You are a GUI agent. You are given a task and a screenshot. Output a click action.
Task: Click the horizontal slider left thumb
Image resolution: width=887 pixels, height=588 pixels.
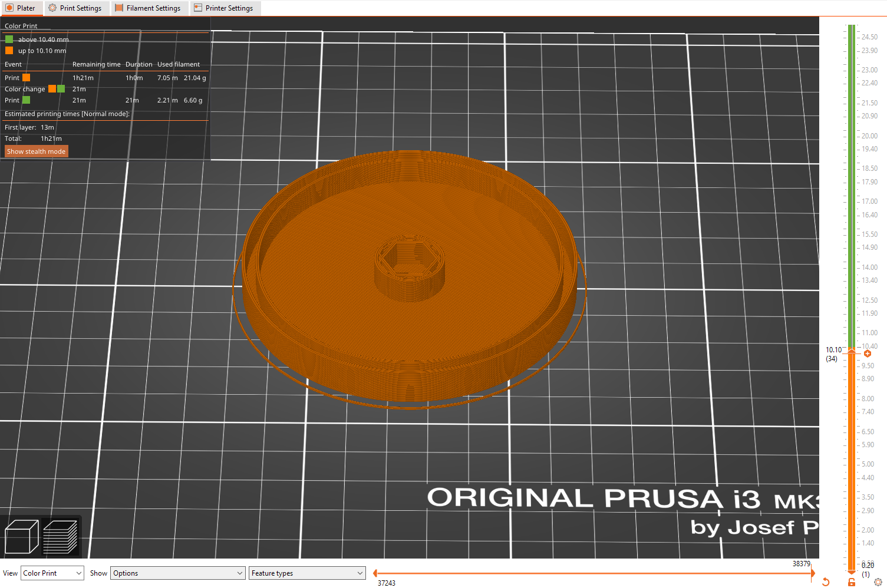[375, 573]
